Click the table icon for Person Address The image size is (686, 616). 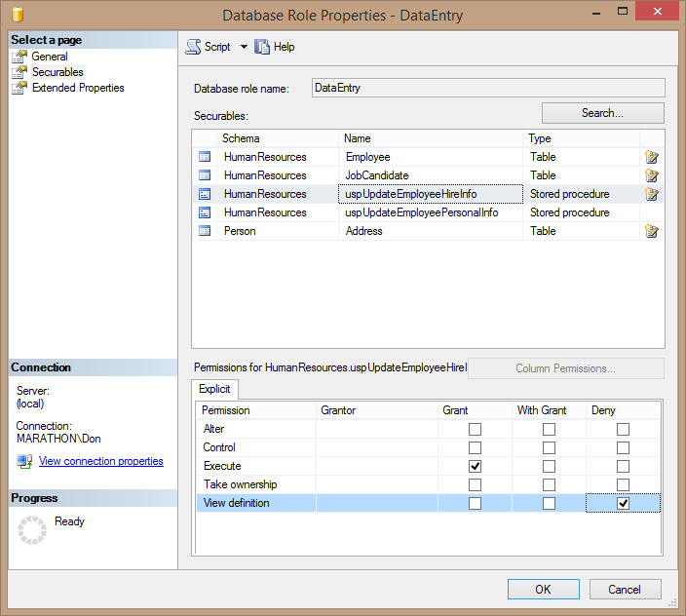[205, 231]
